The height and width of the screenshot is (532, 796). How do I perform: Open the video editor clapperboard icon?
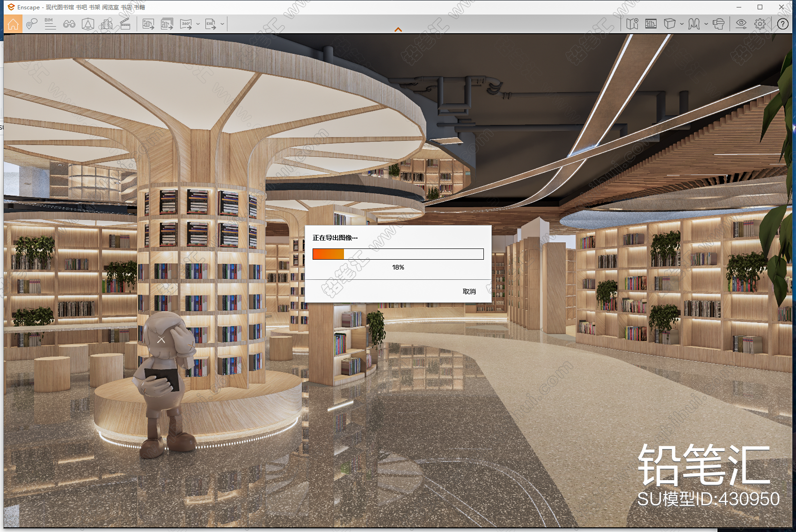tap(125, 24)
